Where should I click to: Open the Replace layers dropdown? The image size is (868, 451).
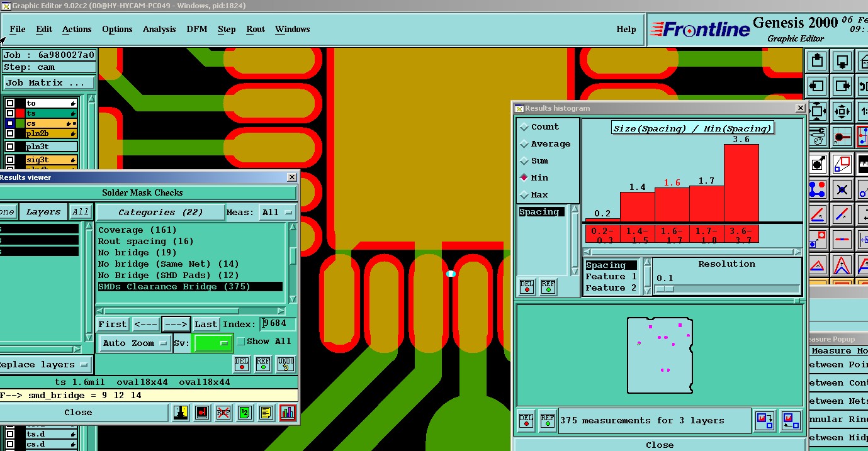[x=43, y=365]
